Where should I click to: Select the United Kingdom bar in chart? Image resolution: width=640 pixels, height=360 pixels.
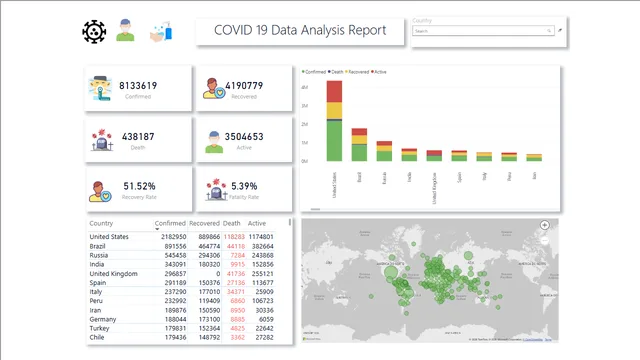434,156
